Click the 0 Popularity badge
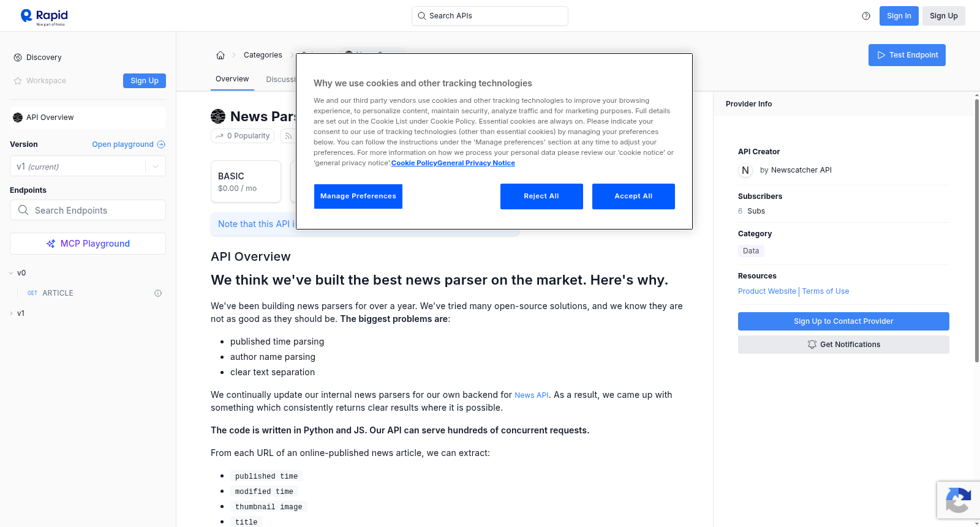 [243, 136]
